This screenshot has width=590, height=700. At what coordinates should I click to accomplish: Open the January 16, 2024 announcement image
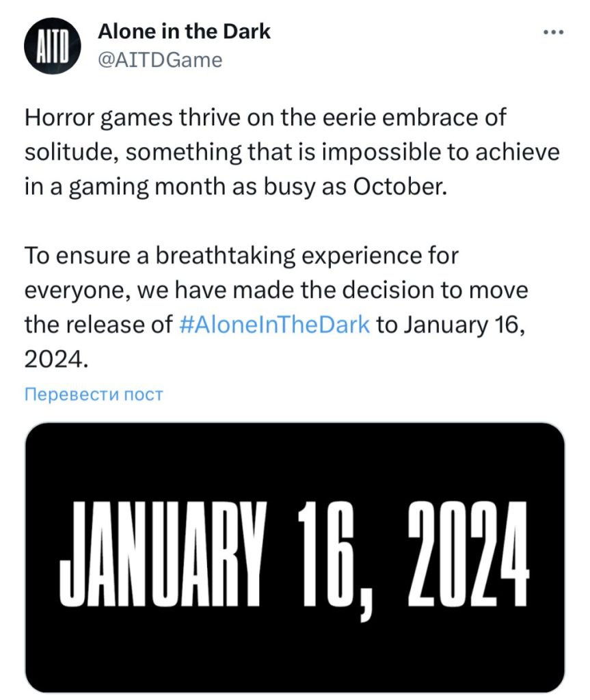pos(295,557)
